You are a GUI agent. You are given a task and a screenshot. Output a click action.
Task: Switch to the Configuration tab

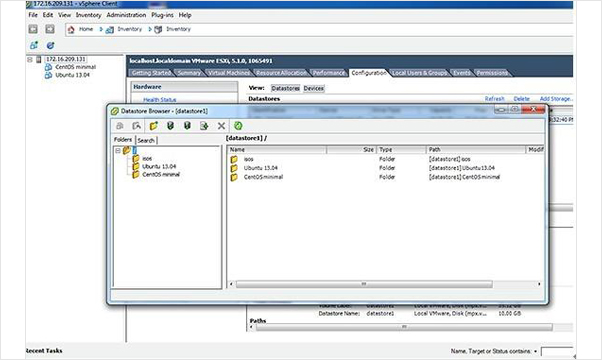pos(369,73)
